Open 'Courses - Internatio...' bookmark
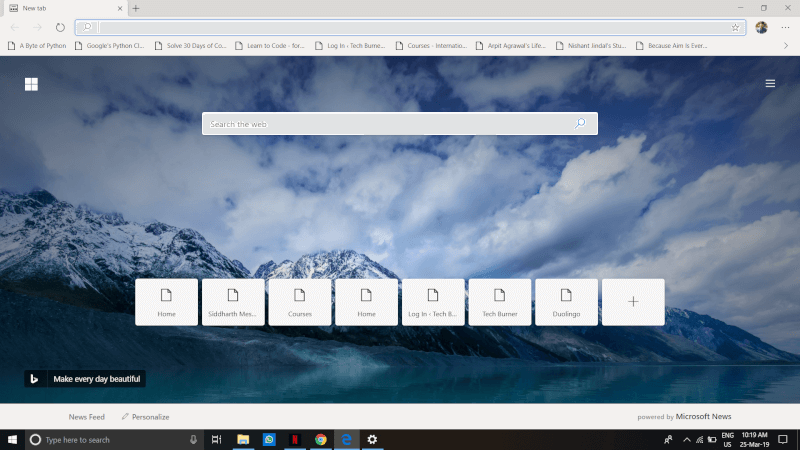Viewport: 800px width, 450px height. [x=431, y=46]
